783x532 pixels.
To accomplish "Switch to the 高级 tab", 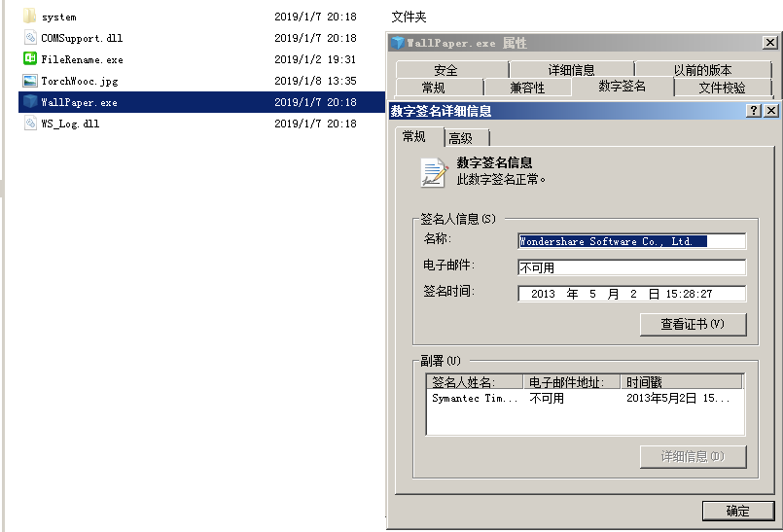I will pos(467,138).
